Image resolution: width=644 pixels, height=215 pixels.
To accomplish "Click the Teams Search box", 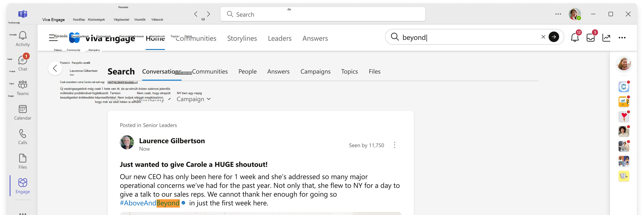I will point(322,14).
